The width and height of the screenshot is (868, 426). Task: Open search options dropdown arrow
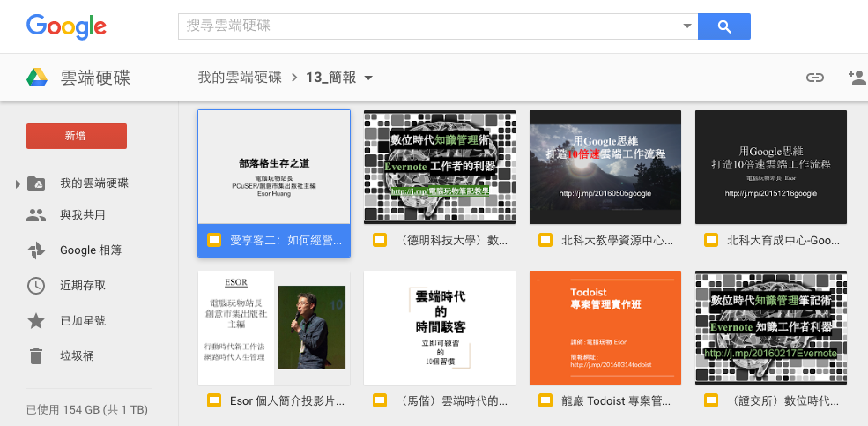(x=687, y=26)
